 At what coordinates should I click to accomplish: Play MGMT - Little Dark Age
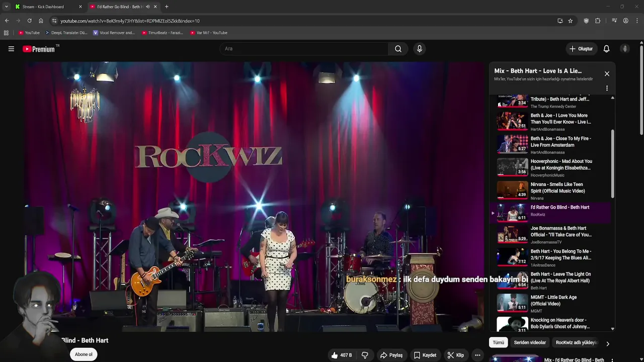click(x=550, y=304)
